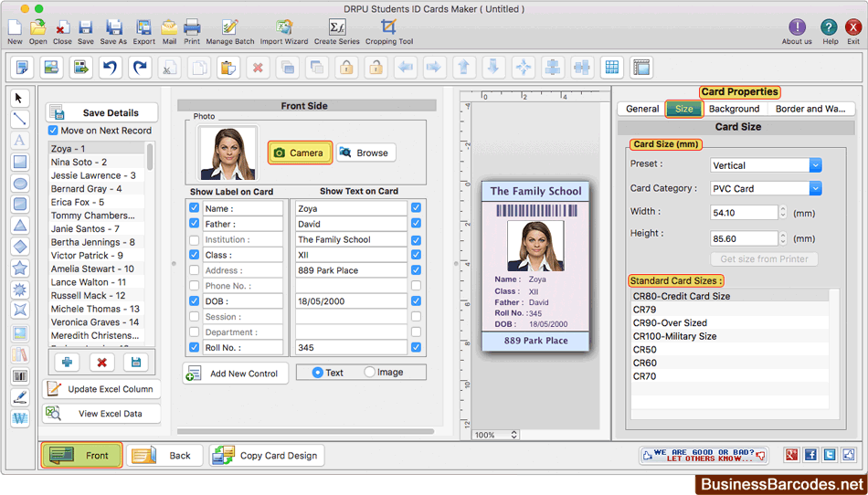Viewport: 868px width, 495px height.
Task: Open the 100% zoom level selector
Action: point(495,435)
